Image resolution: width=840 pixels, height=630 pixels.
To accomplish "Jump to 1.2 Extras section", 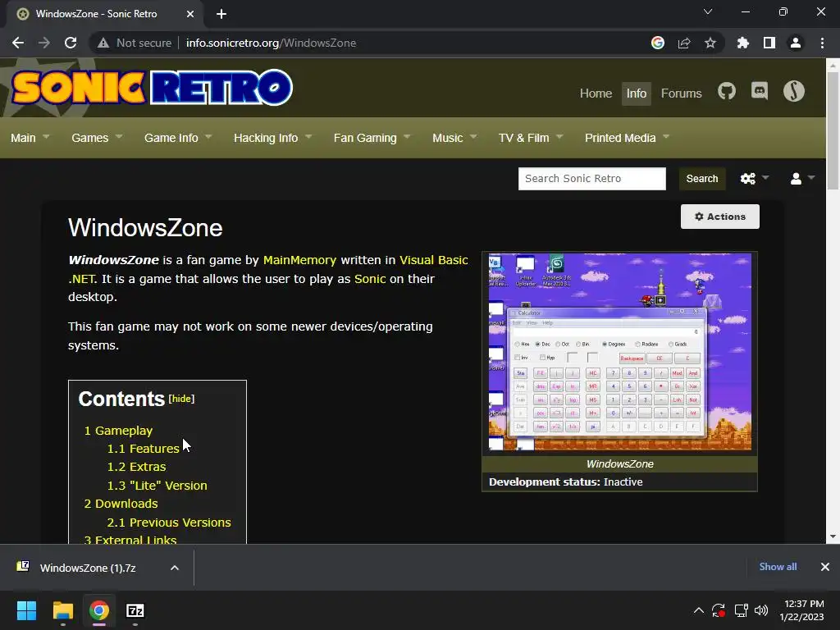I will coord(137,467).
